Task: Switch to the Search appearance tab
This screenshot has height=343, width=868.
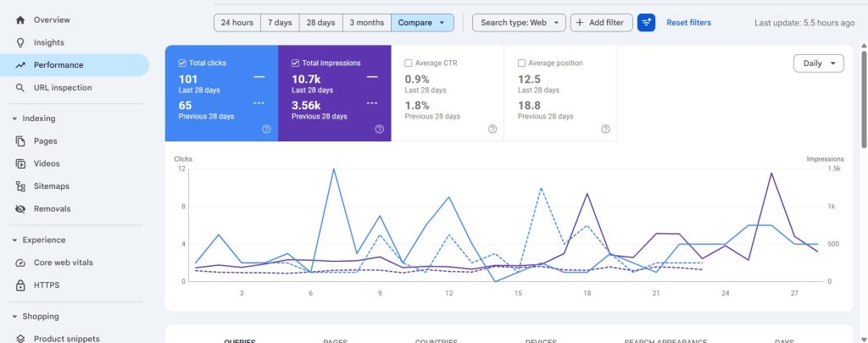Action: point(665,341)
